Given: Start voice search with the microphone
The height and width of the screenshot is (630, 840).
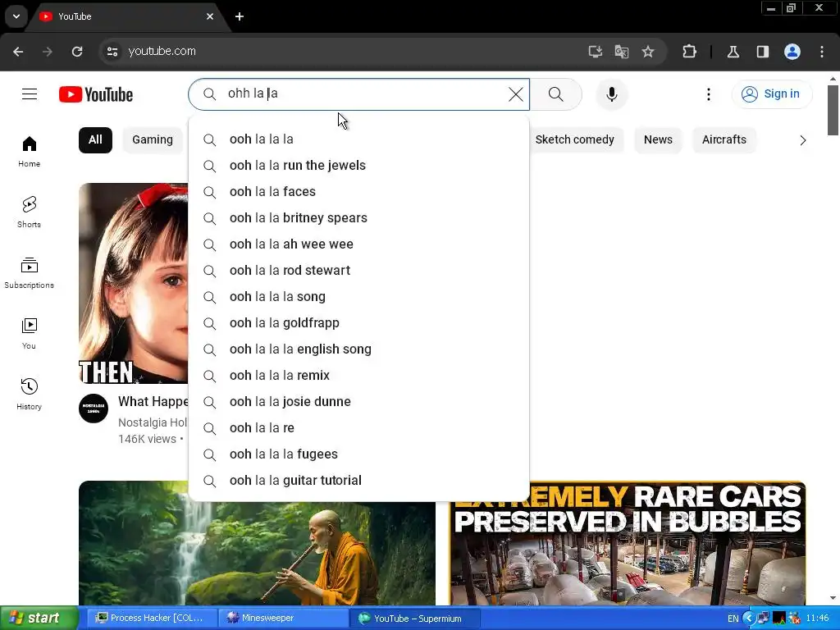Looking at the screenshot, I should (x=611, y=94).
